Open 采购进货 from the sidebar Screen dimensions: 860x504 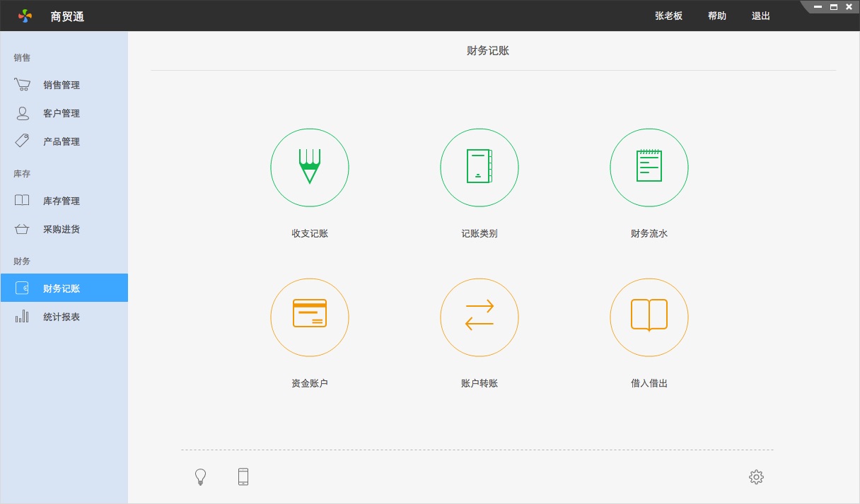click(x=62, y=229)
